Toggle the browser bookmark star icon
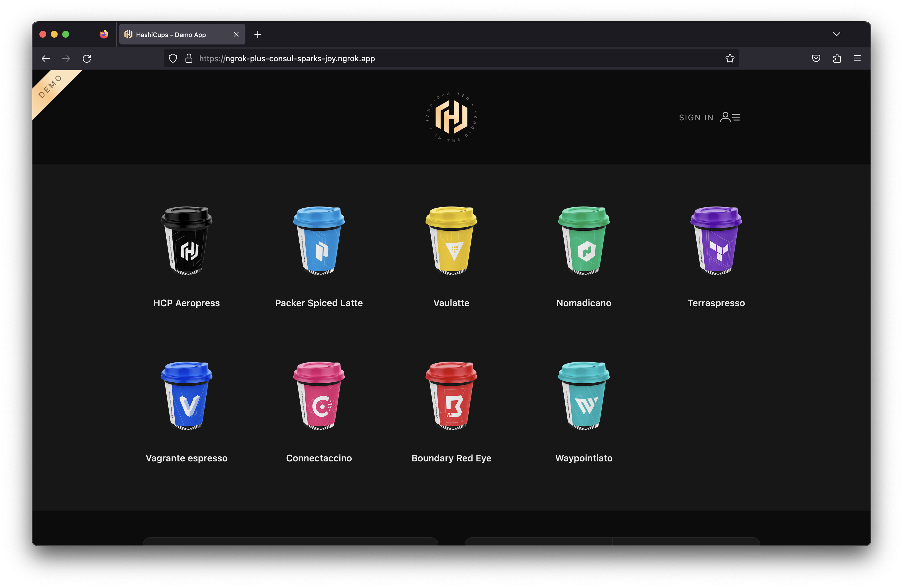903x588 pixels. coord(729,58)
